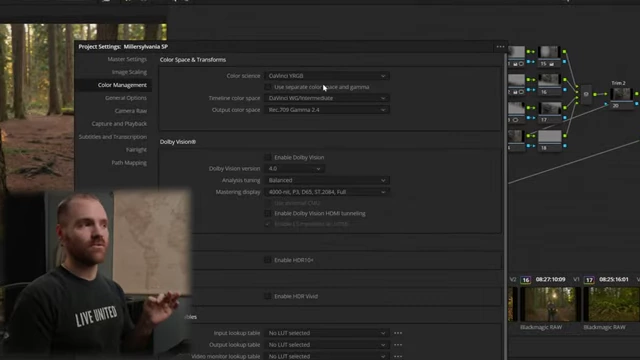The height and width of the screenshot is (360, 640).
Task: Open the Input lookup table dropdown
Action: coord(327,333)
